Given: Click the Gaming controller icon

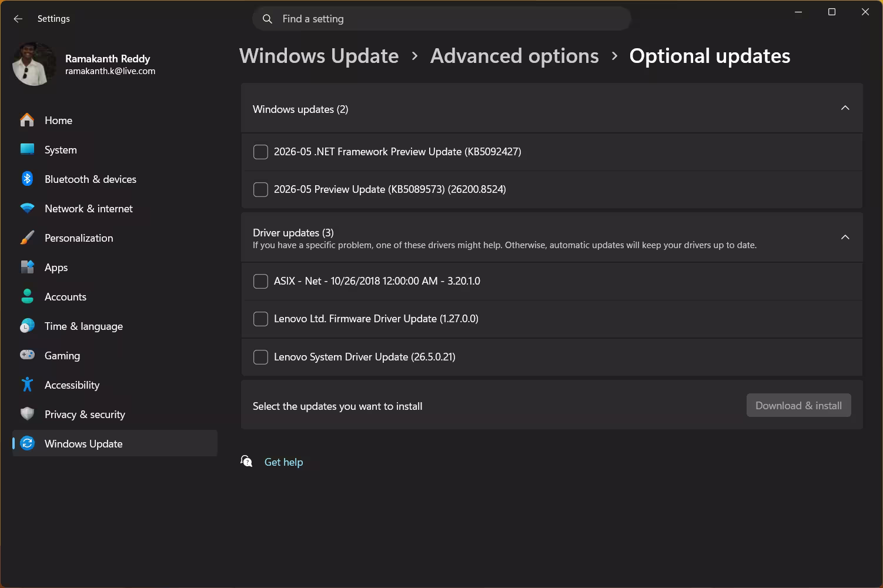Looking at the screenshot, I should click(27, 355).
